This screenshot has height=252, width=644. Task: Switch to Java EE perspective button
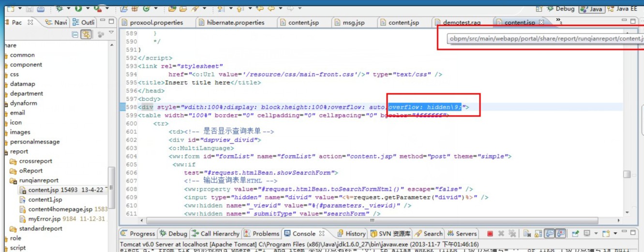click(623, 9)
